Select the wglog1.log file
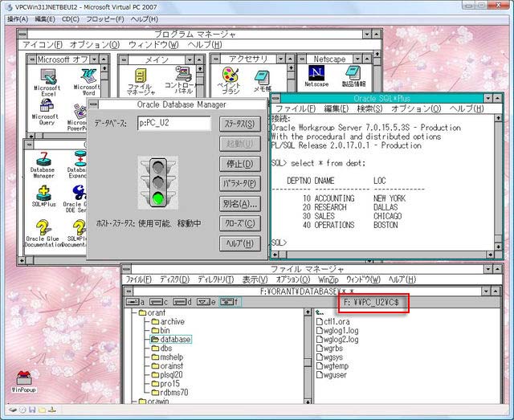This screenshot has height=420, width=514. point(337,331)
